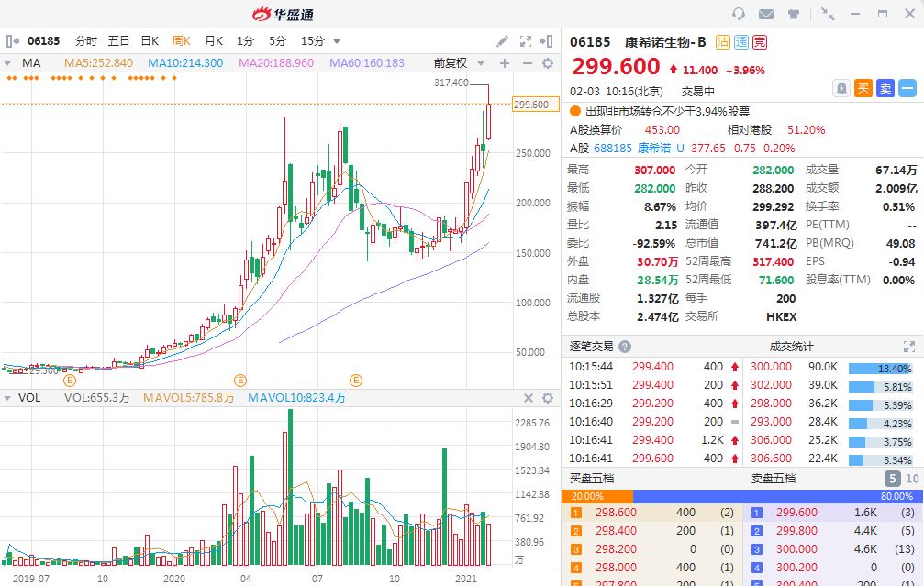Viewport: 924px width, 586px height.
Task: Select the 周K weekly tab
Action: pos(182,41)
